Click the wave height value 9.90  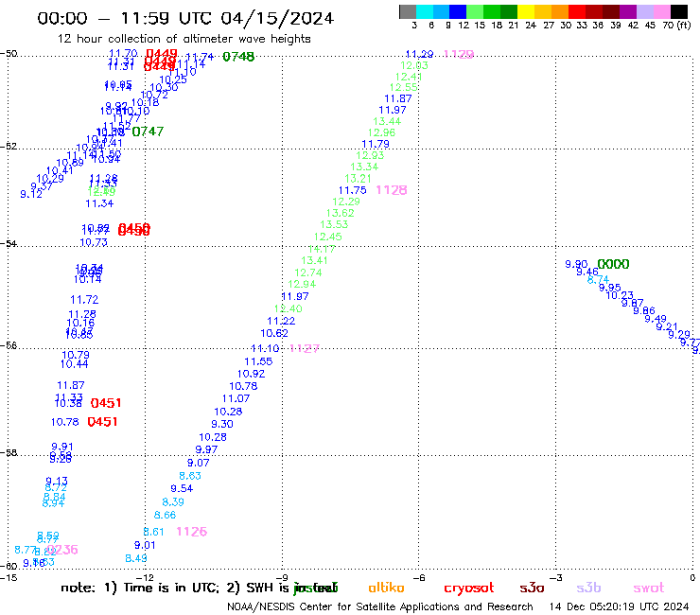(576, 264)
